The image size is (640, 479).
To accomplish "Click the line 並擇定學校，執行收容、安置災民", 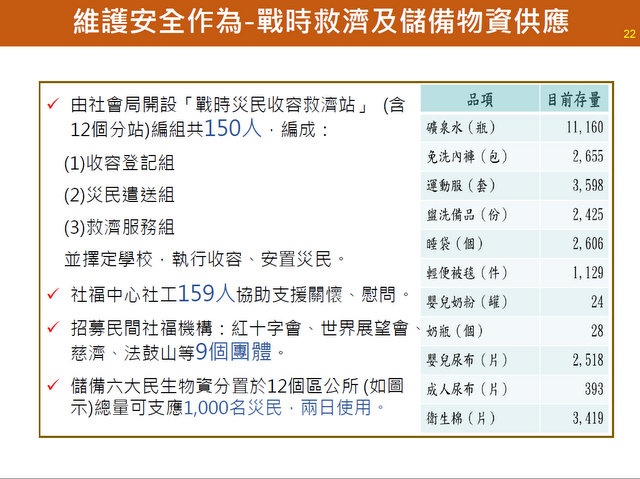I will [x=204, y=259].
